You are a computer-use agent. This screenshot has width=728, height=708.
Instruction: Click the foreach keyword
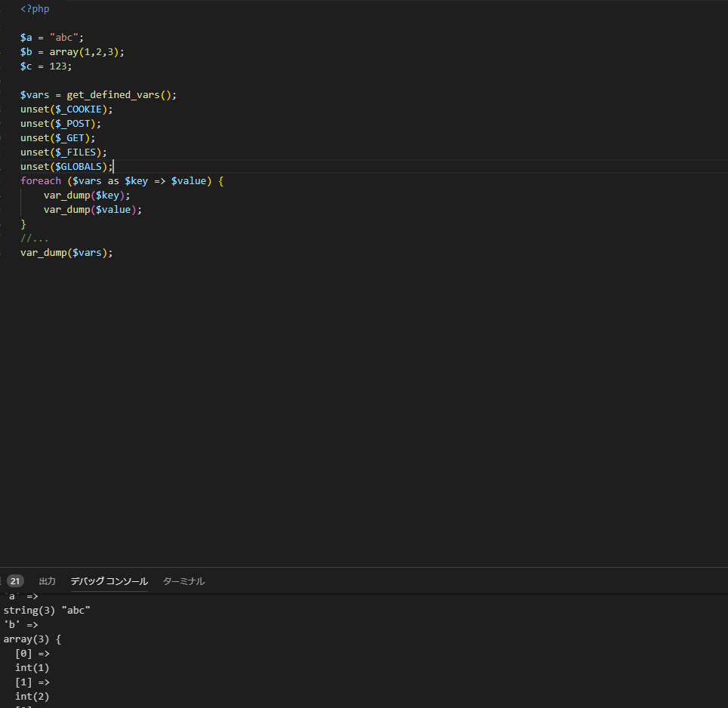coord(41,181)
